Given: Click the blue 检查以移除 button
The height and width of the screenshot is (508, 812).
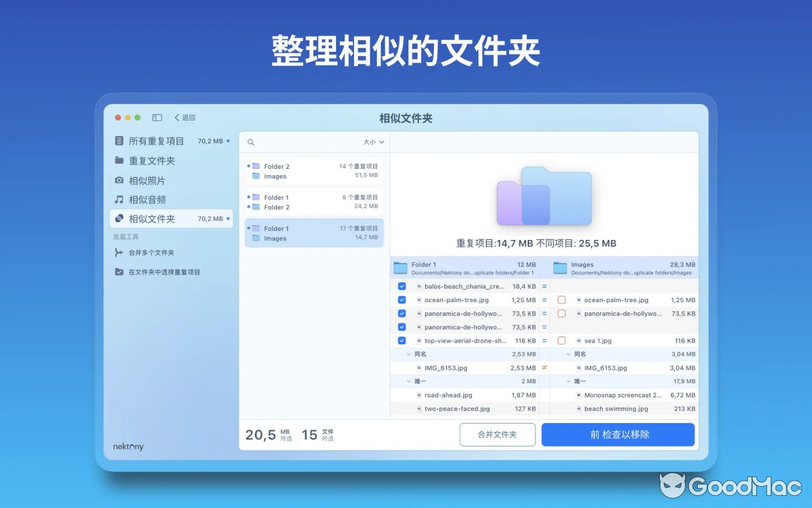Looking at the screenshot, I should (617, 434).
